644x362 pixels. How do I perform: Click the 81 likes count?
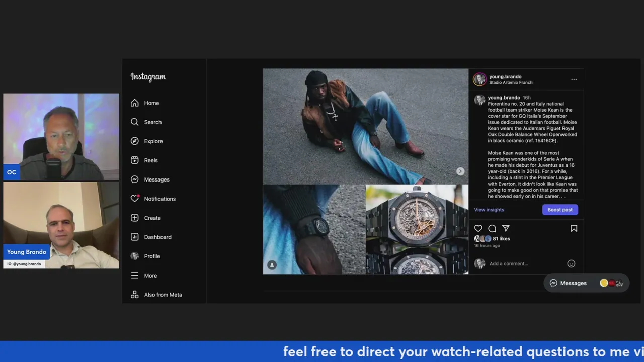coord(501,239)
